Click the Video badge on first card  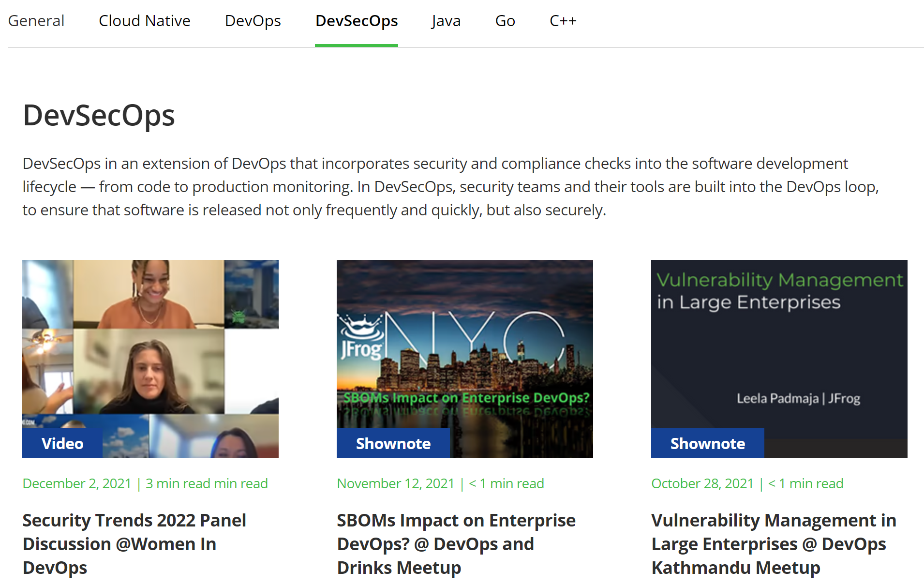click(x=62, y=443)
